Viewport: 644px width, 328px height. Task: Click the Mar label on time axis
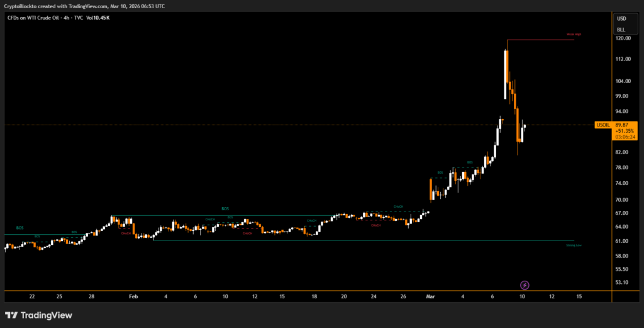[430, 296]
